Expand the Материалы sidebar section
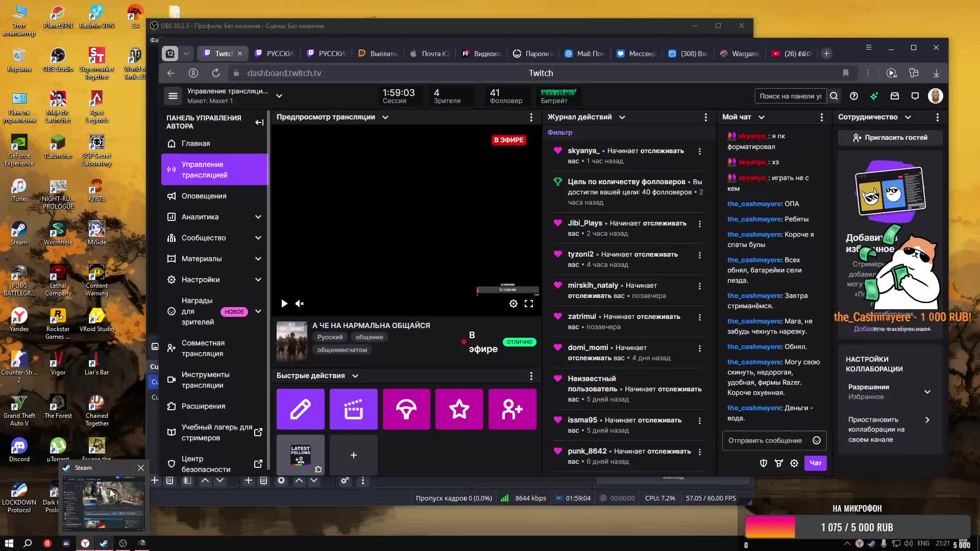Image resolution: width=980 pixels, height=551 pixels. point(258,259)
